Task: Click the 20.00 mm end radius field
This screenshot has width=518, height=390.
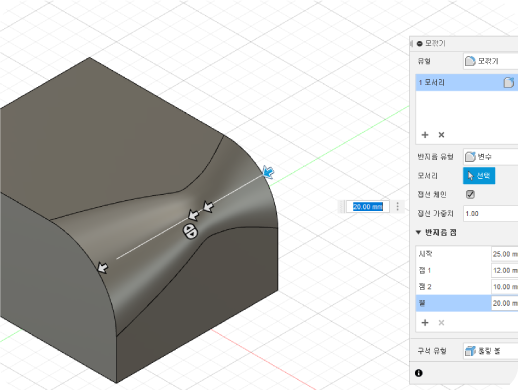Action: [505, 303]
